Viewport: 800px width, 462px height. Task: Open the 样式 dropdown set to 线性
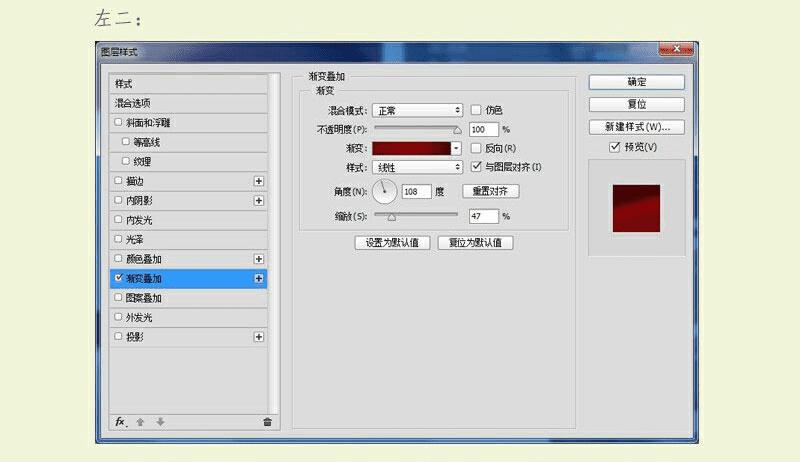[x=417, y=167]
